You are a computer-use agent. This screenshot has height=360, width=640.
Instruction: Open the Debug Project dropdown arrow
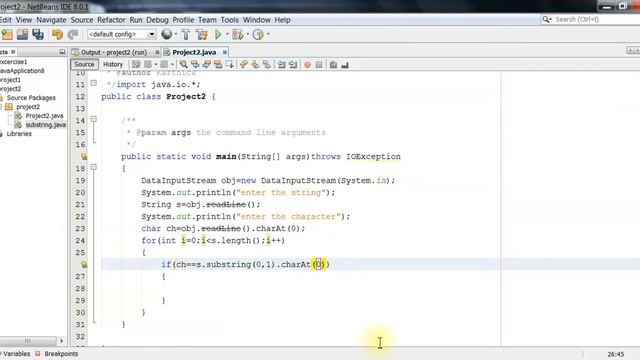[248, 35]
